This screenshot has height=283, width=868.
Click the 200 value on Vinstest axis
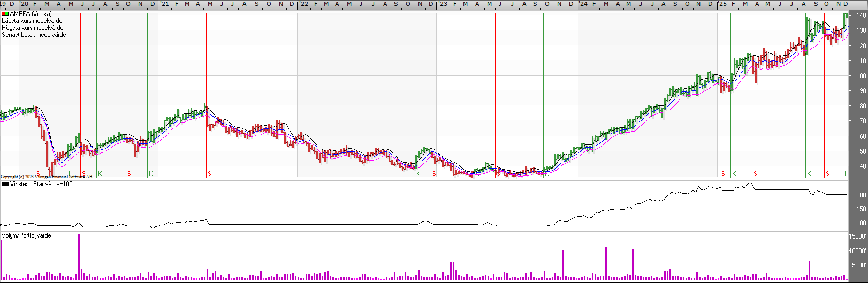pos(861,195)
